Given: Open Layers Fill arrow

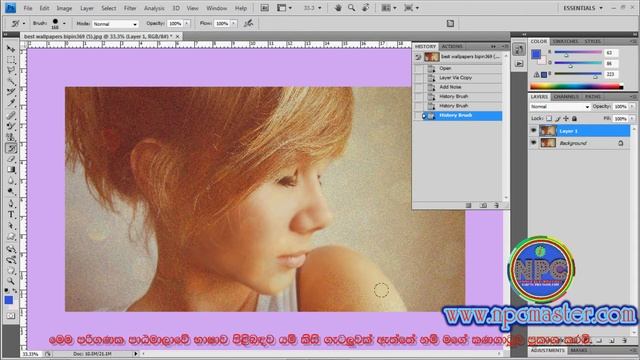Looking at the screenshot, I should pyautogui.click(x=632, y=118).
